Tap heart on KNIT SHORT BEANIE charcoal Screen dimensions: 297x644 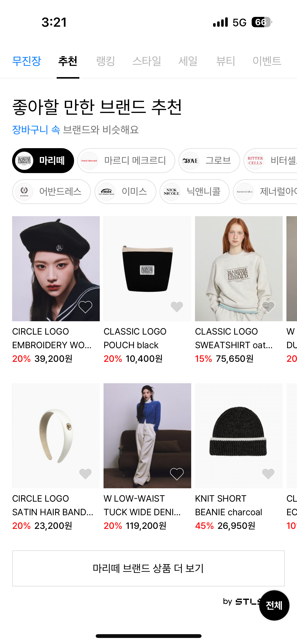pyautogui.click(x=268, y=474)
